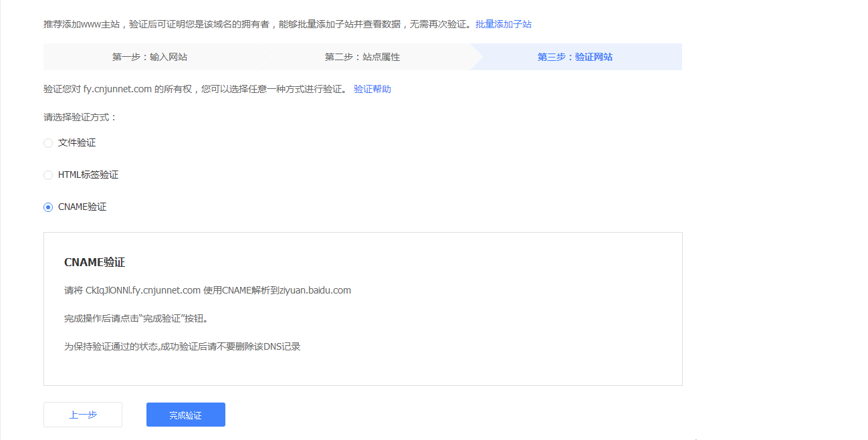Select the 第三步：验证网站 step

[x=574, y=57]
